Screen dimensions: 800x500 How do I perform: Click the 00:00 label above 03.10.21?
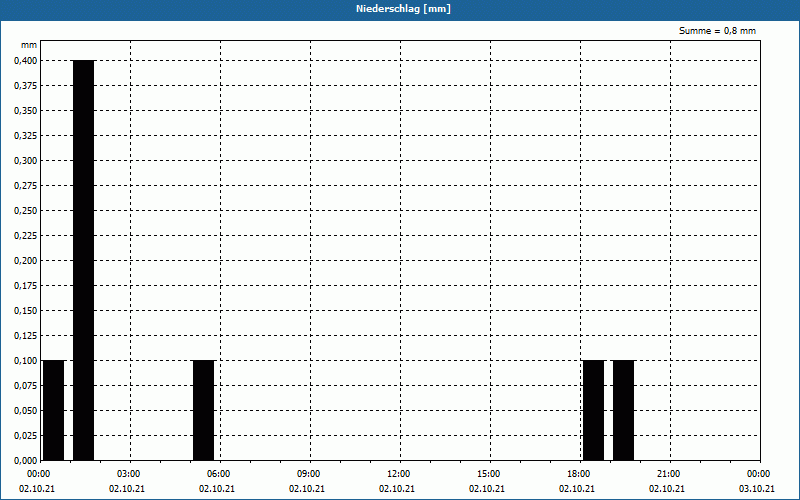tap(759, 474)
